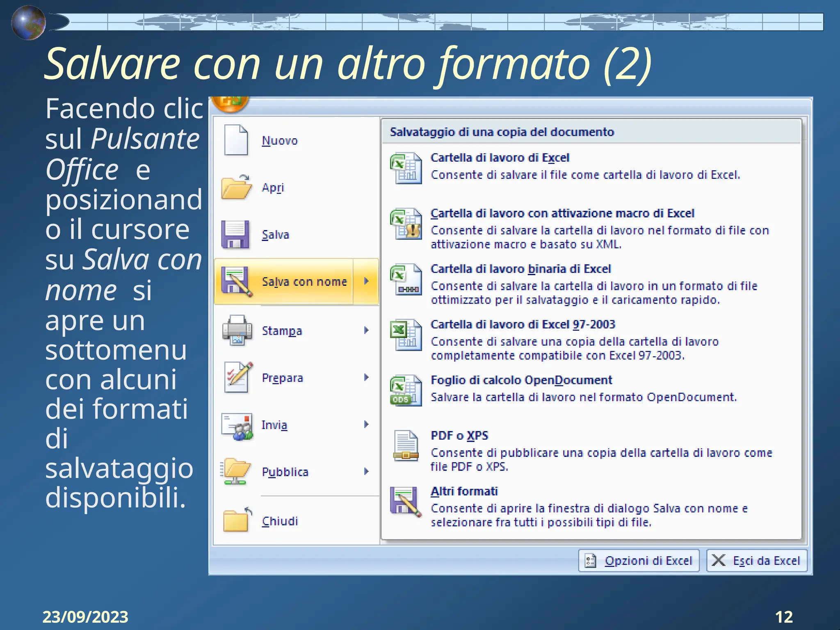
Task: Click the printer Stampa icon
Action: 237,330
